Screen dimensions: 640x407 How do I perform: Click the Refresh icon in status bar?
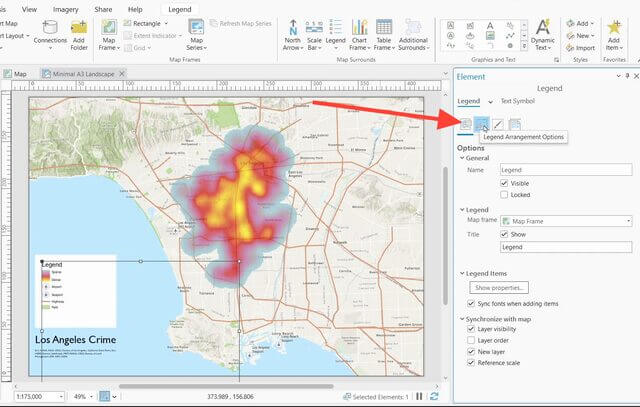pos(434,396)
